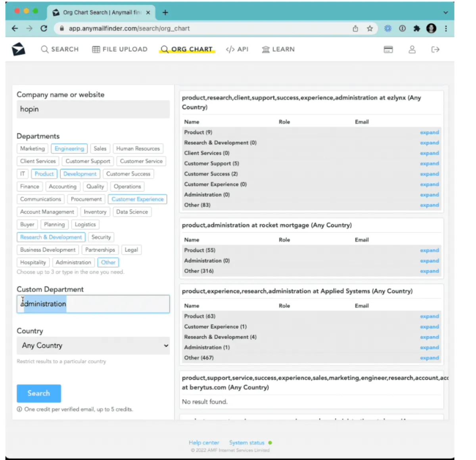Click the Custom Department input field

coord(93,304)
